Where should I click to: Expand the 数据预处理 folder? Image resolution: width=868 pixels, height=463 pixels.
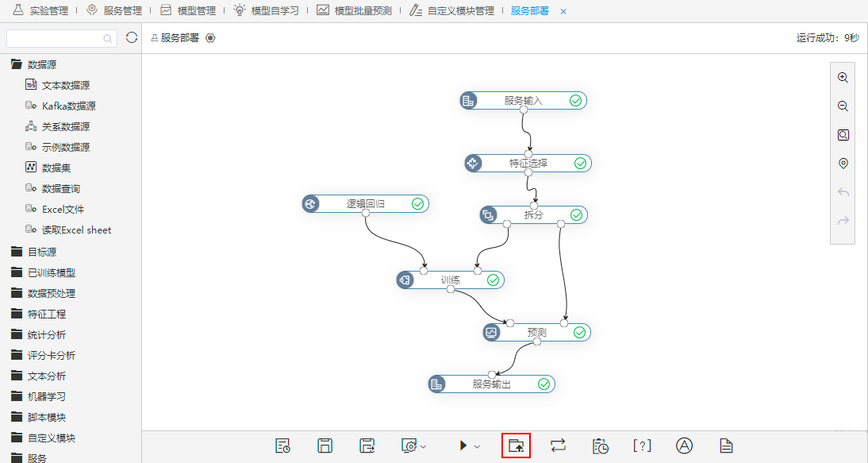click(x=43, y=294)
